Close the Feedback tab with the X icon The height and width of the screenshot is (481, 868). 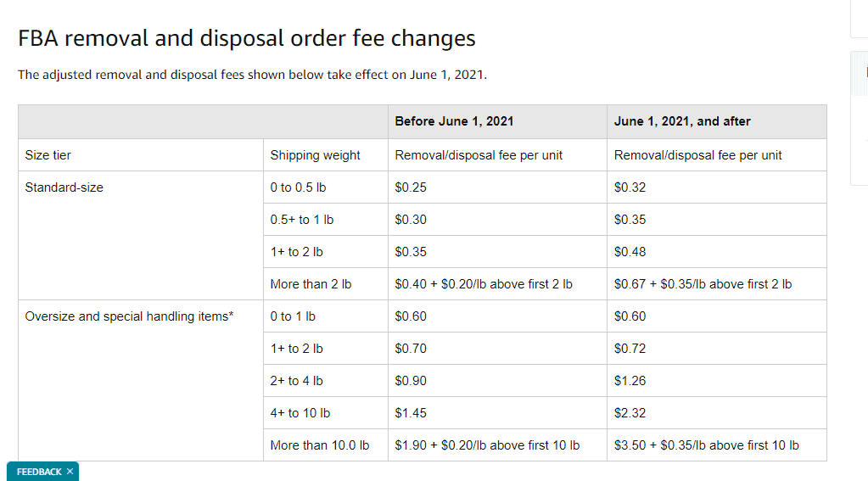70,472
